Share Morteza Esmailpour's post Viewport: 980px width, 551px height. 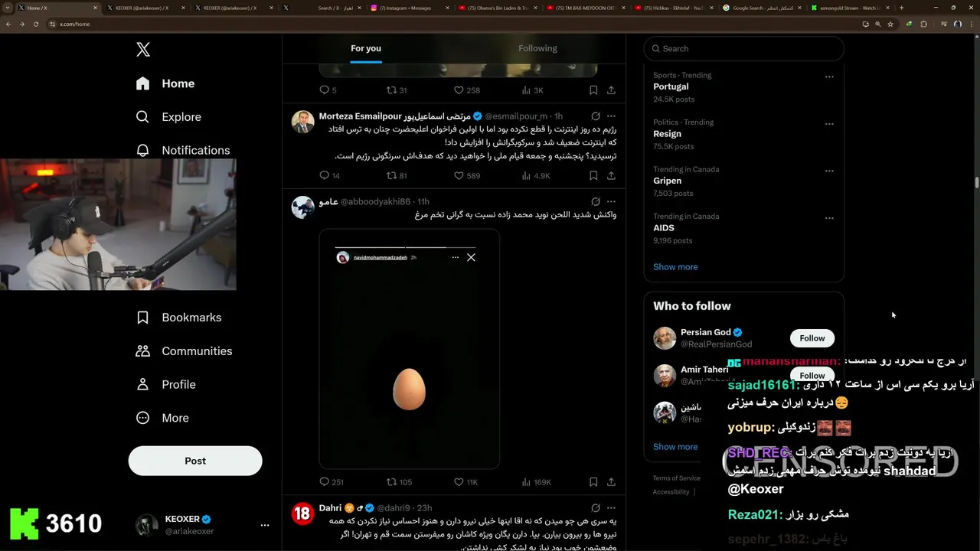[611, 176]
